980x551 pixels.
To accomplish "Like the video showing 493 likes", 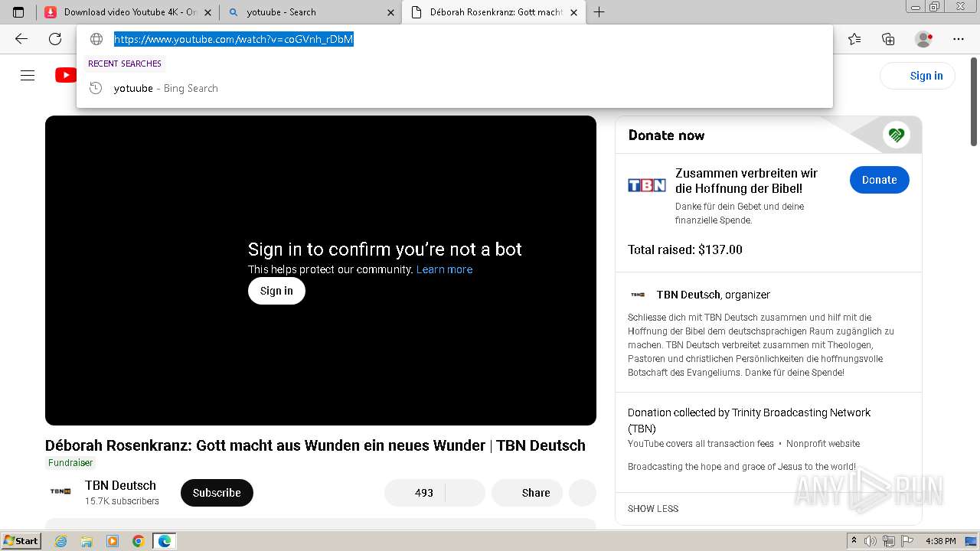I will point(414,493).
